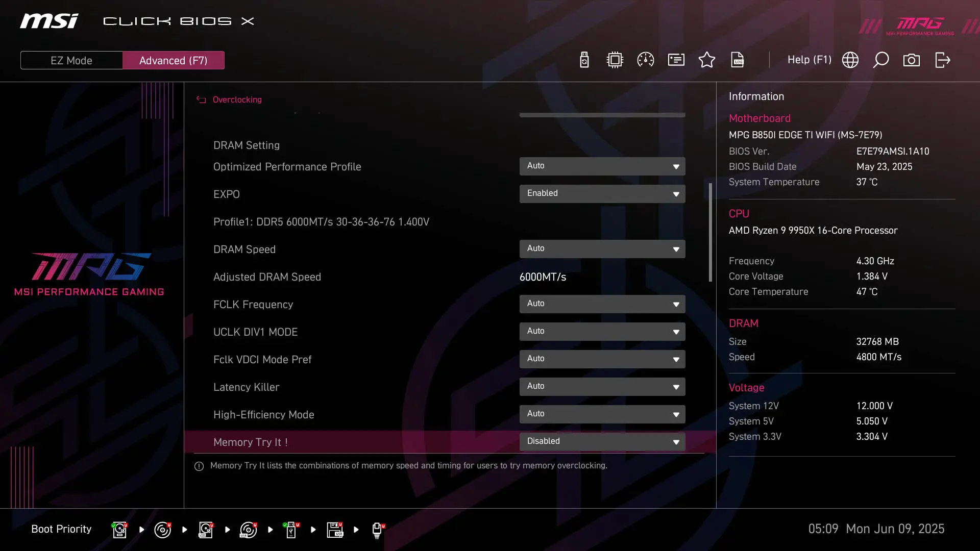Click the date and time display
The image size is (980, 551).
876,529
